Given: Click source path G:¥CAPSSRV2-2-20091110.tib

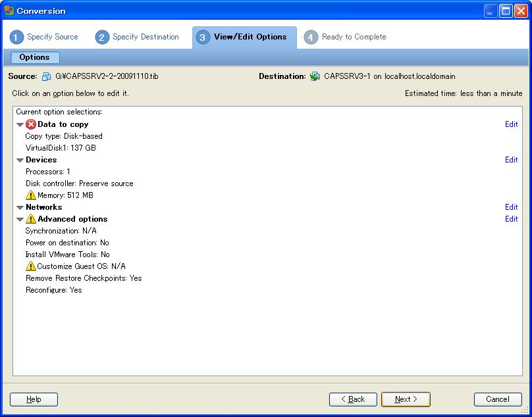Looking at the screenshot, I should pyautogui.click(x=107, y=76).
